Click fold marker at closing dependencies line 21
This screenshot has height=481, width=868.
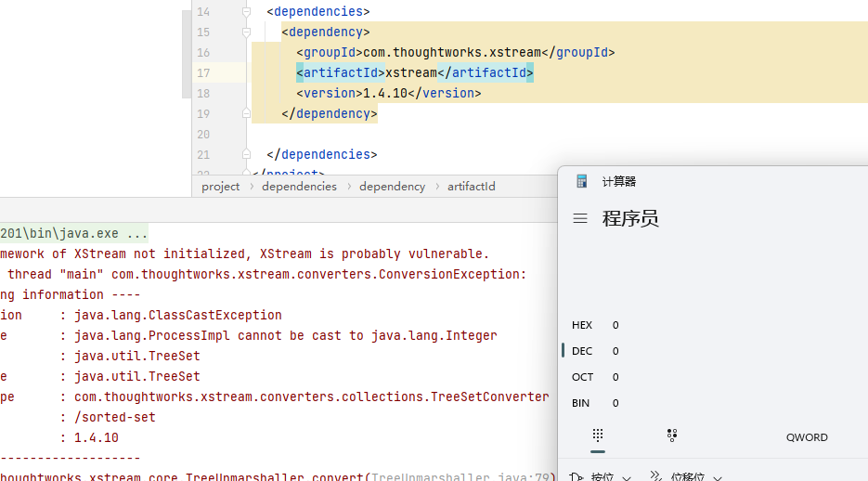(x=247, y=155)
